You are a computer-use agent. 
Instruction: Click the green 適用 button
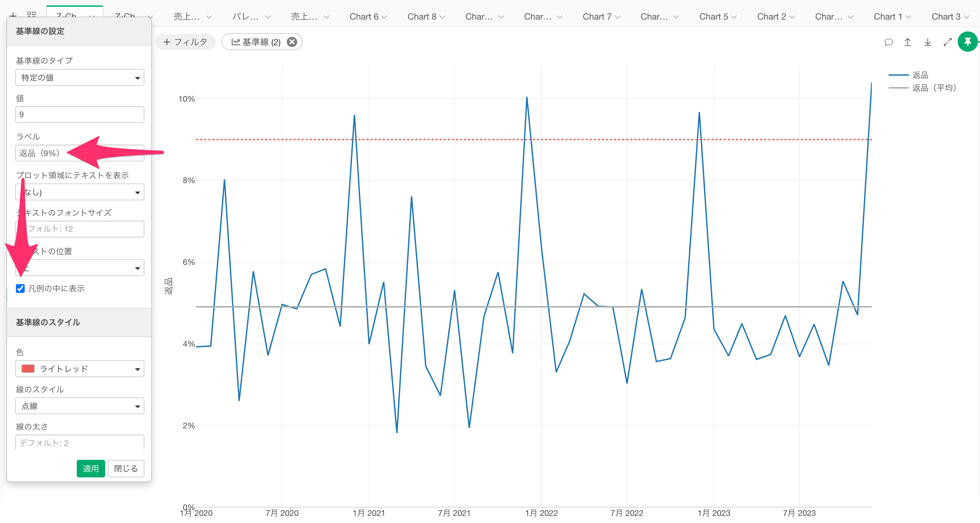(91, 468)
